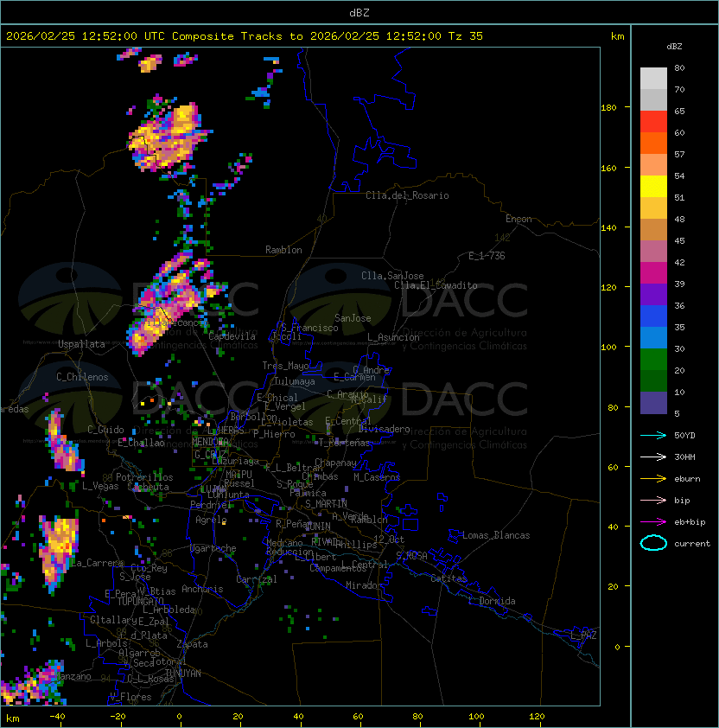Image resolution: width=719 pixels, height=728 pixels.
Task: Click the M_Caseros map label
Action: 377,476
